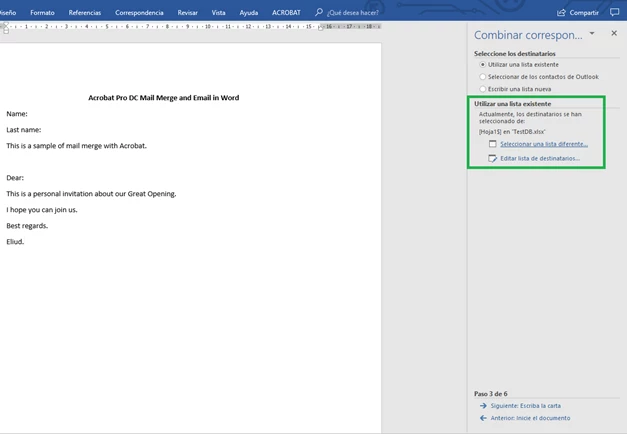
Task: Open the Vista ribbon tab
Action: 218,13
